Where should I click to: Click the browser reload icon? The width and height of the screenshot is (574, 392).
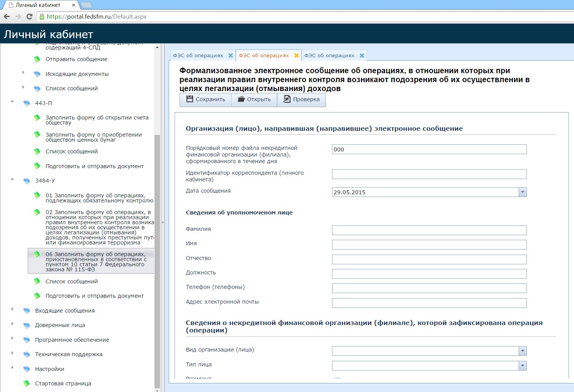pyautogui.click(x=29, y=16)
